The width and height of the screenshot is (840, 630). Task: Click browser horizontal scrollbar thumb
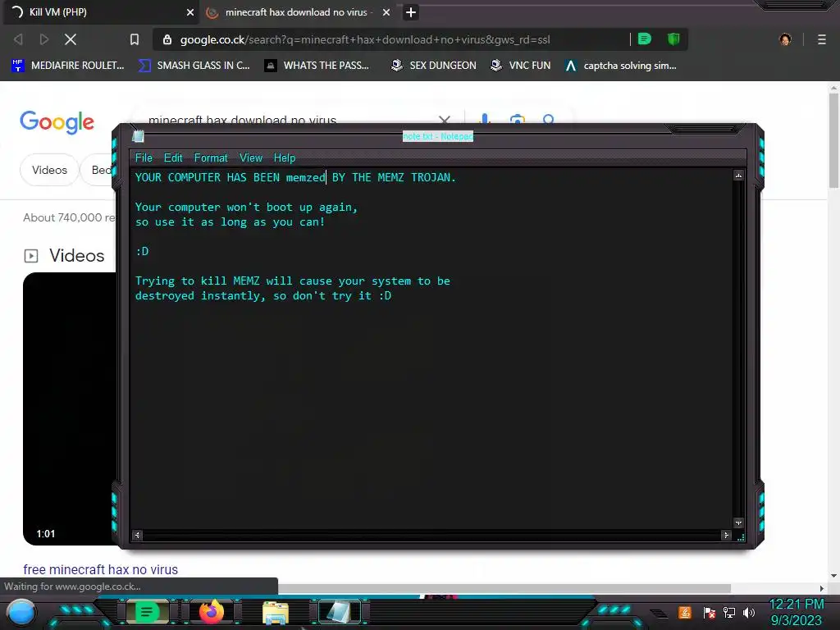[504, 588]
